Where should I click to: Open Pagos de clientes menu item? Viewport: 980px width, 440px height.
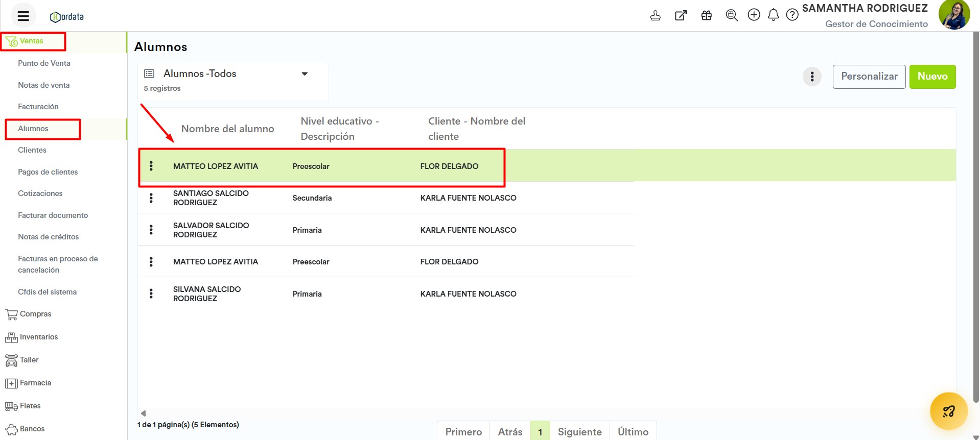(48, 172)
